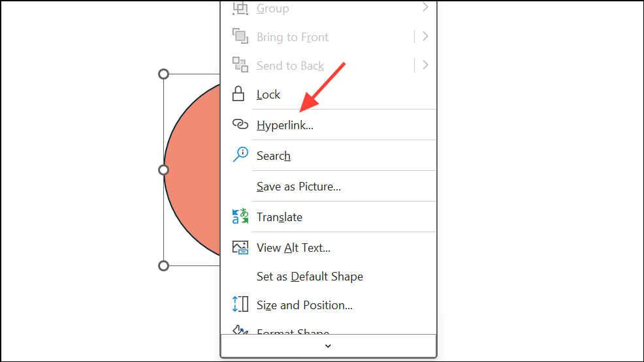Expand the Bring to Front submenu arrow

coord(425,37)
